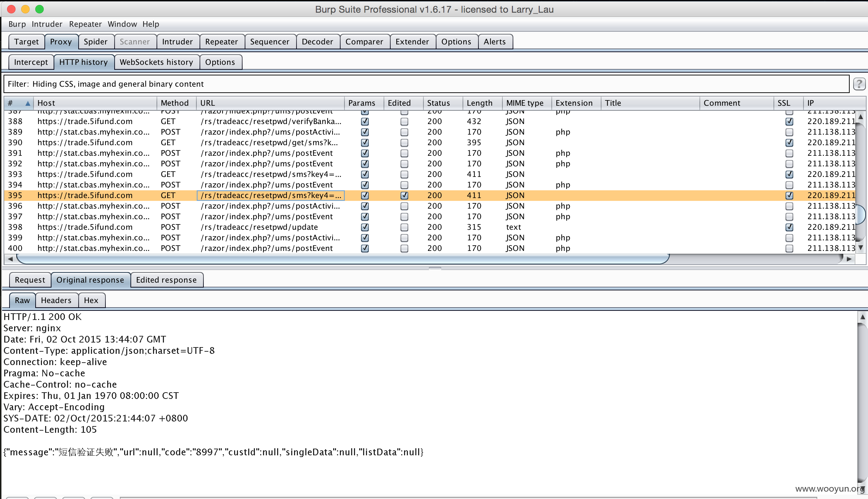
Task: Toggle Edited checkbox in row 390
Action: click(404, 143)
